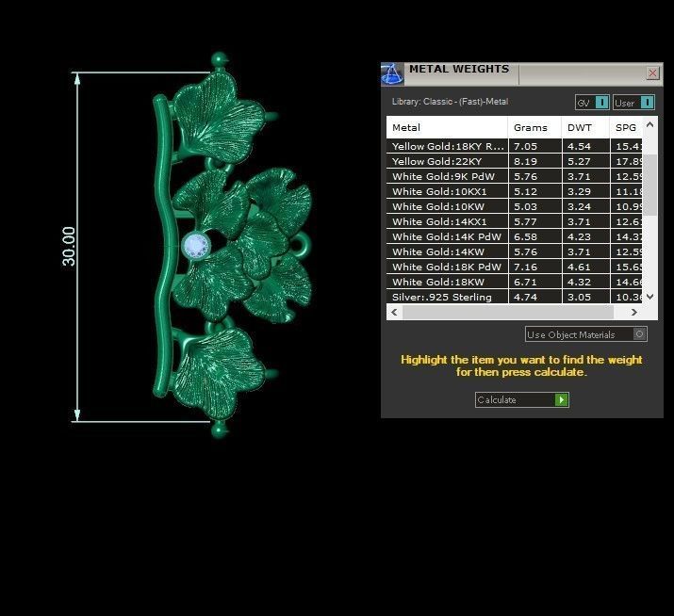The height and width of the screenshot is (616, 674).
Task: Toggle Use Object Materials option
Action: pyautogui.click(x=586, y=334)
